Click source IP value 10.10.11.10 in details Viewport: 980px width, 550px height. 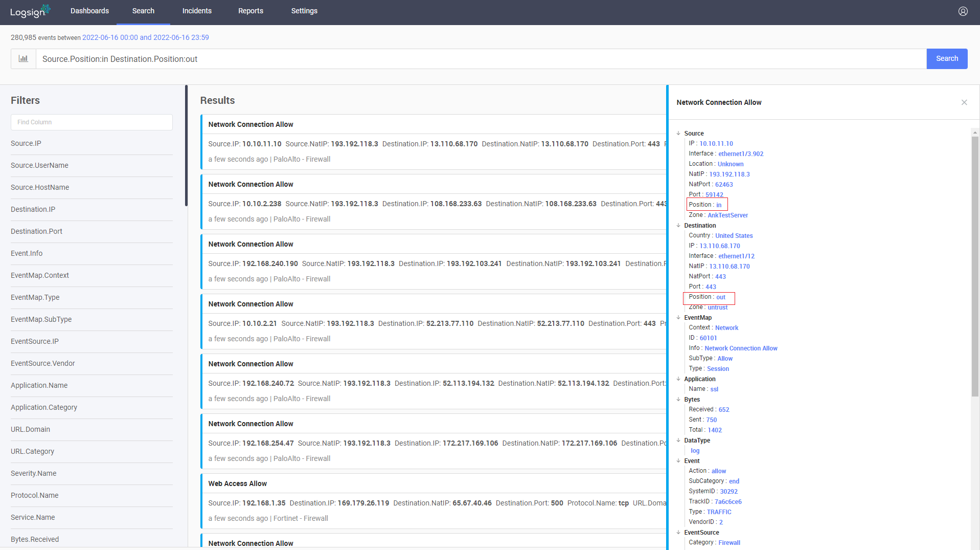(716, 144)
